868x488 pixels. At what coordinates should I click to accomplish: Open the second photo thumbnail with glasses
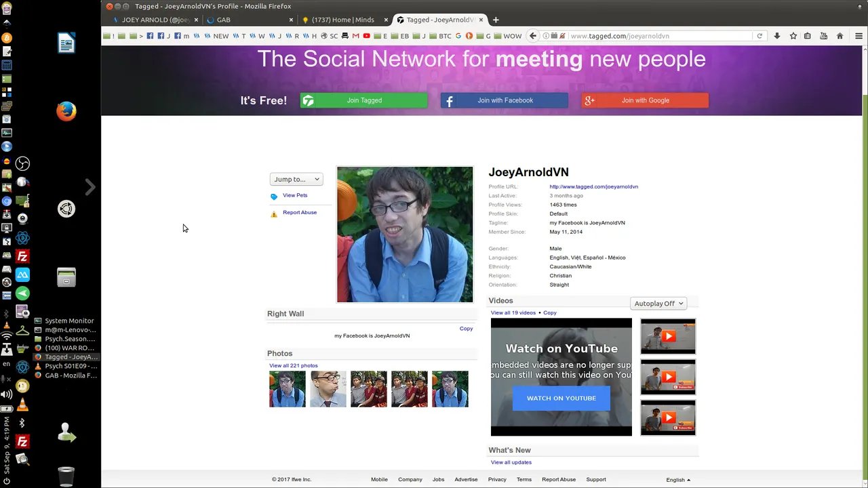[x=328, y=389]
